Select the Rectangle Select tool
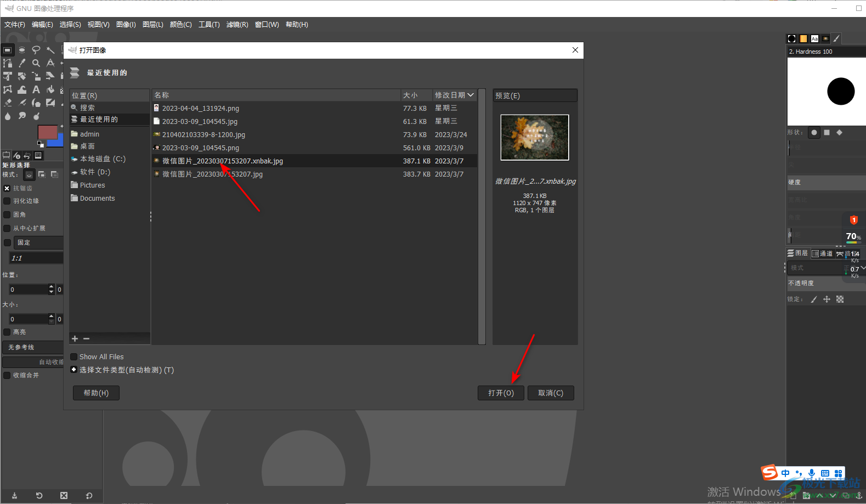Viewport: 866px width, 504px height. (7, 50)
